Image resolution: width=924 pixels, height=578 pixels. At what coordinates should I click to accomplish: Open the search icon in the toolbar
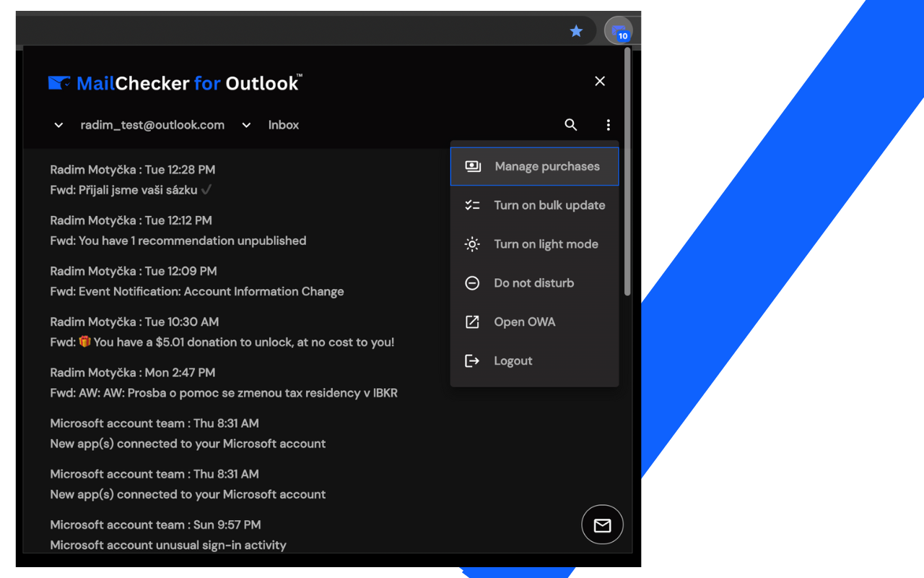pos(570,124)
